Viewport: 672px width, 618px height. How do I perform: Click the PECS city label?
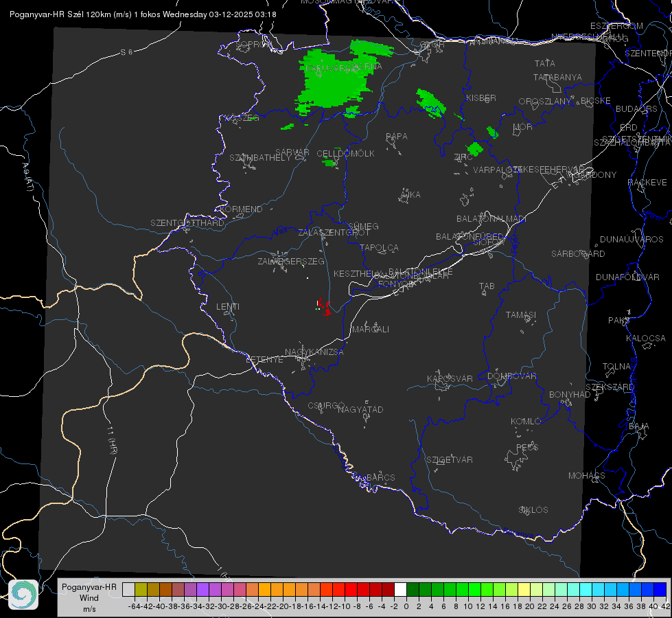(x=526, y=447)
